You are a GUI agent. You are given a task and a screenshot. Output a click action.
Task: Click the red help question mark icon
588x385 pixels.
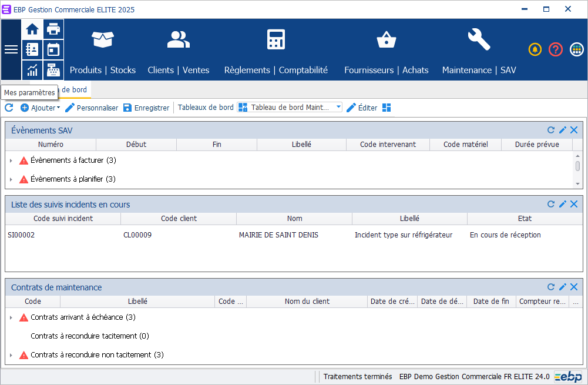[x=556, y=50]
